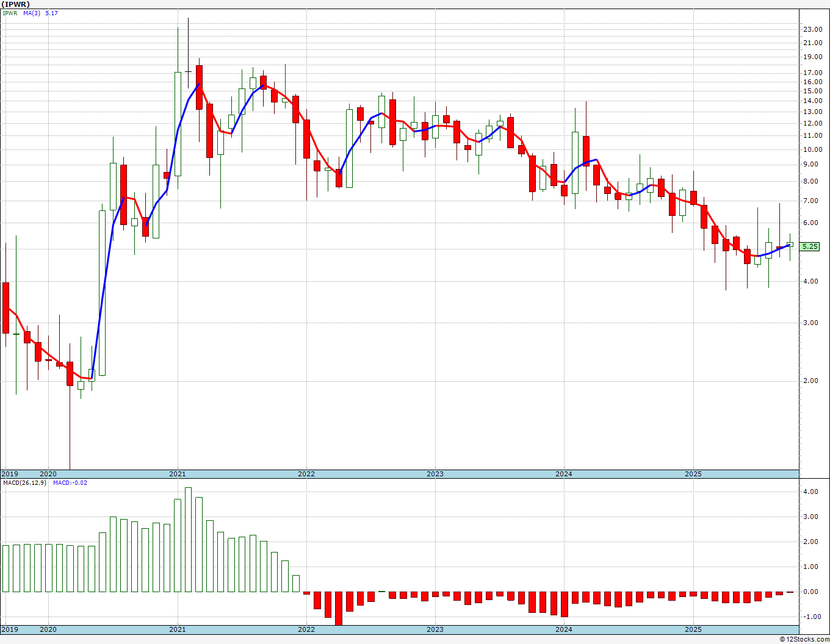Viewport: 830px width, 644px height.
Task: Click 2023 on the price chart timeline
Action: coord(435,474)
